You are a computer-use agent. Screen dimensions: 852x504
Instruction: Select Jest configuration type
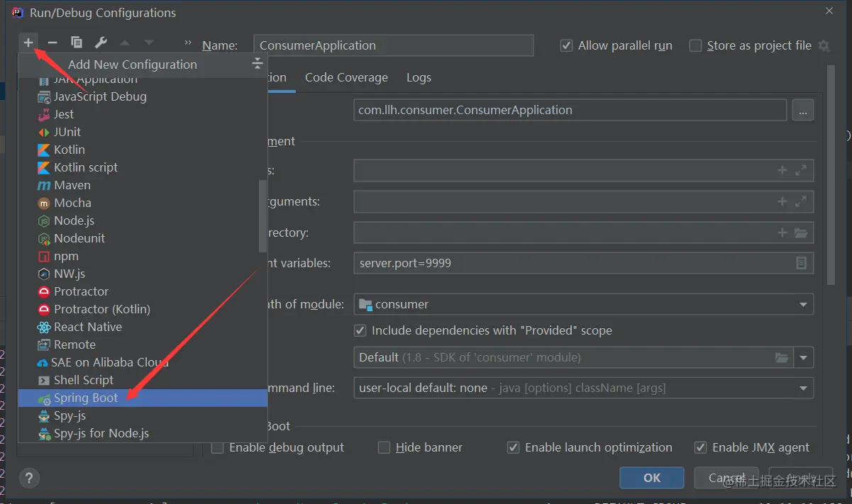coord(143,114)
